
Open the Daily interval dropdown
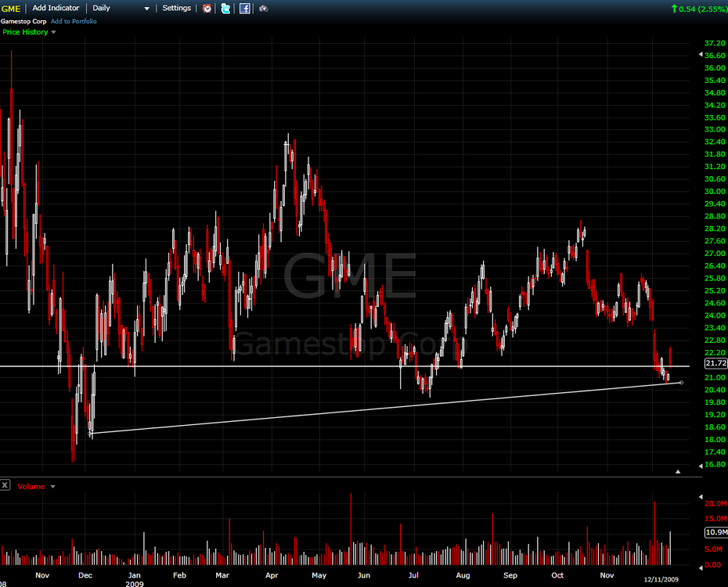(121, 8)
